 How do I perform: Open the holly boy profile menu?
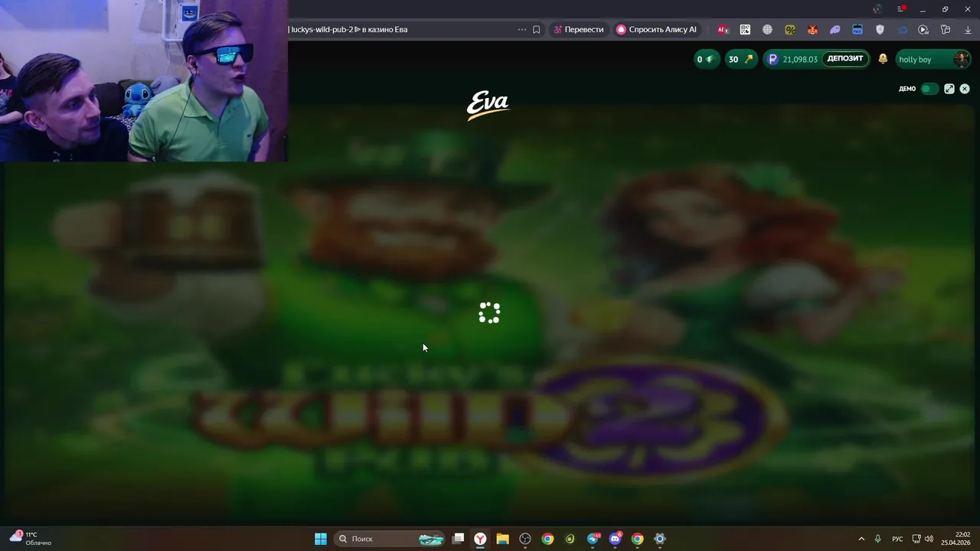(933, 59)
